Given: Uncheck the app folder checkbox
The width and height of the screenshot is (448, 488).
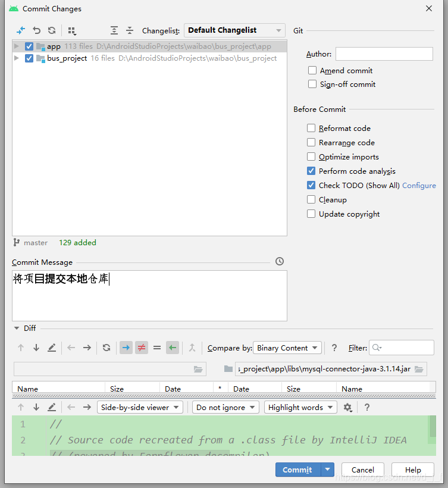Looking at the screenshot, I should point(29,46).
